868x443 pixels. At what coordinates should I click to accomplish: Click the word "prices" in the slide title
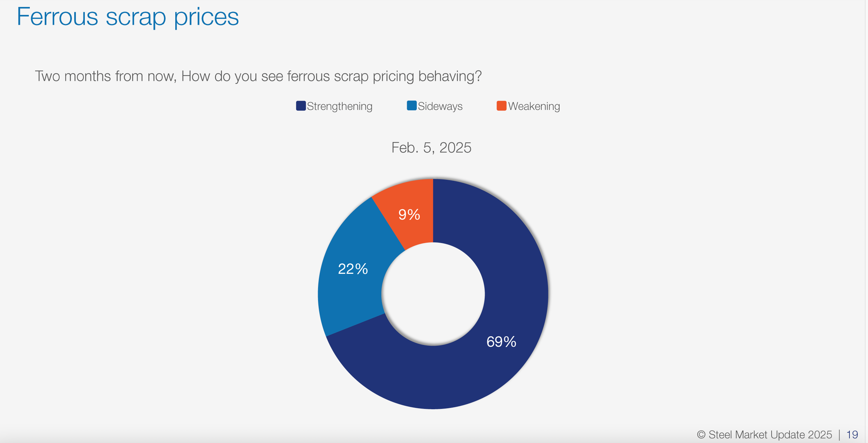tap(206, 17)
